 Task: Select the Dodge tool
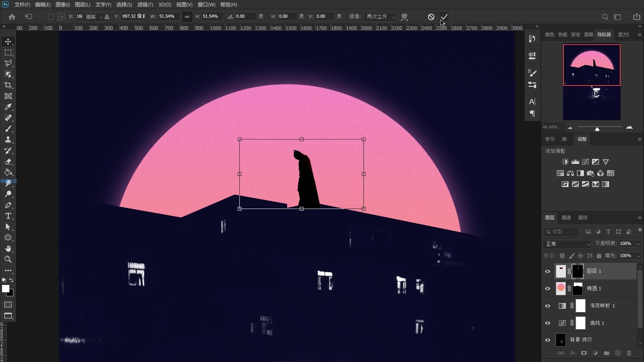click(x=8, y=194)
